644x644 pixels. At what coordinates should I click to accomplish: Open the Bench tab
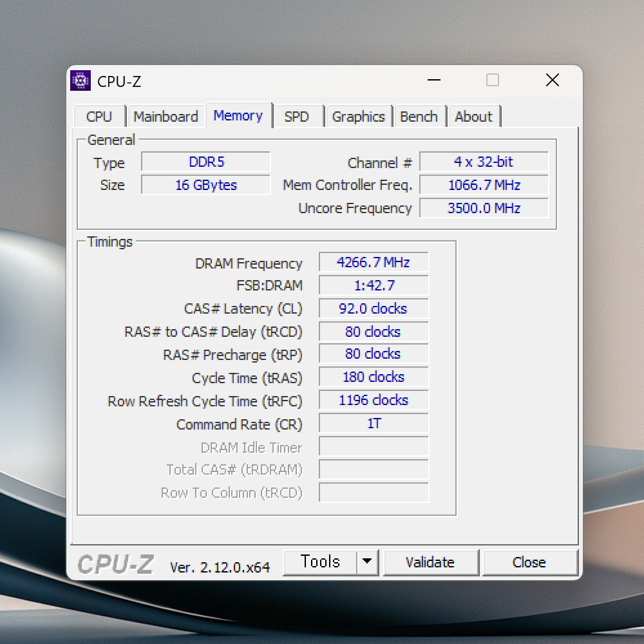(419, 117)
